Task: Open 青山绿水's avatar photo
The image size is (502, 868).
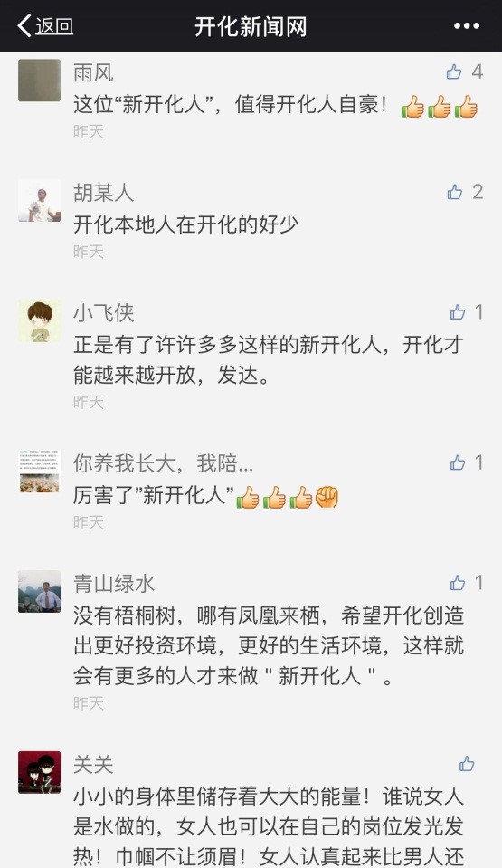Action: point(39,591)
